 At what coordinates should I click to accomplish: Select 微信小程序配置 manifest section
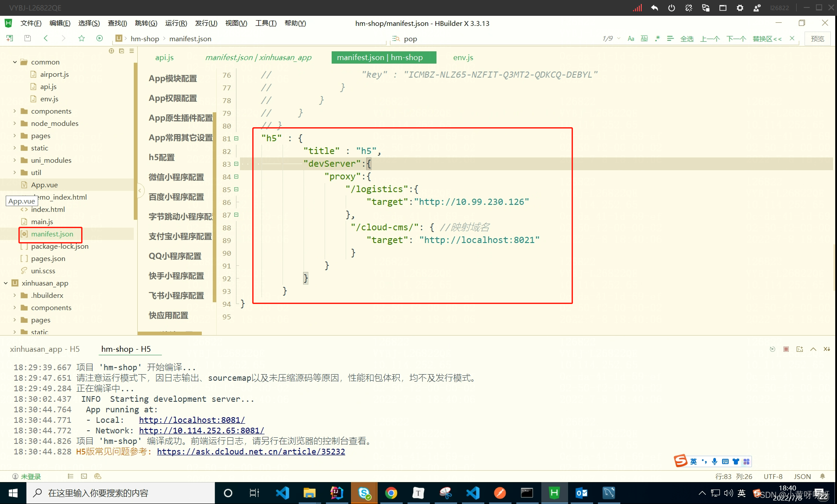click(x=176, y=177)
